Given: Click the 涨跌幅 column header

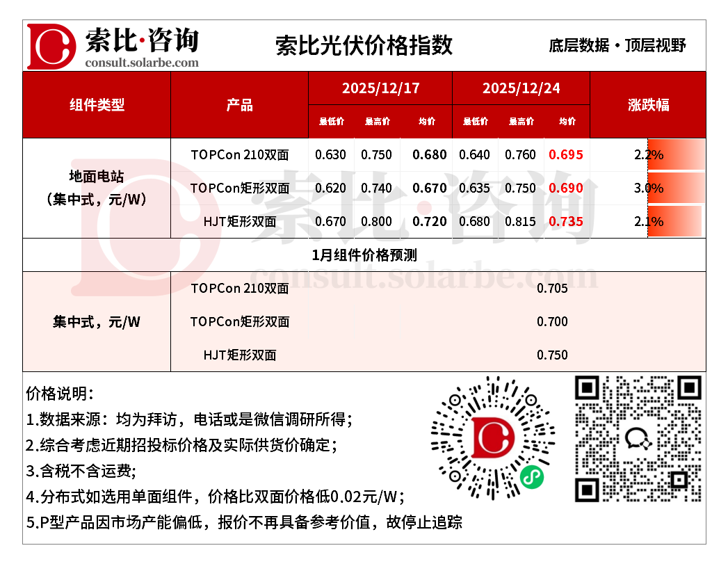Looking at the screenshot, I should (x=648, y=105).
